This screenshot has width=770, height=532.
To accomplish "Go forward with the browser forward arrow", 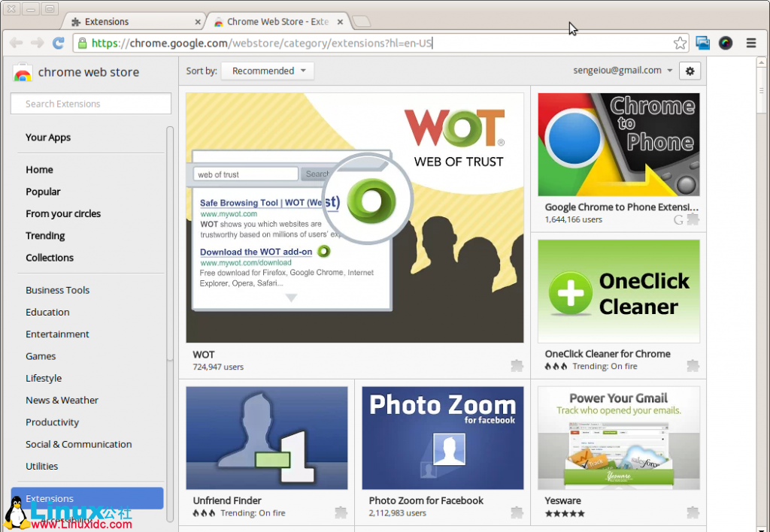I will 38,43.
